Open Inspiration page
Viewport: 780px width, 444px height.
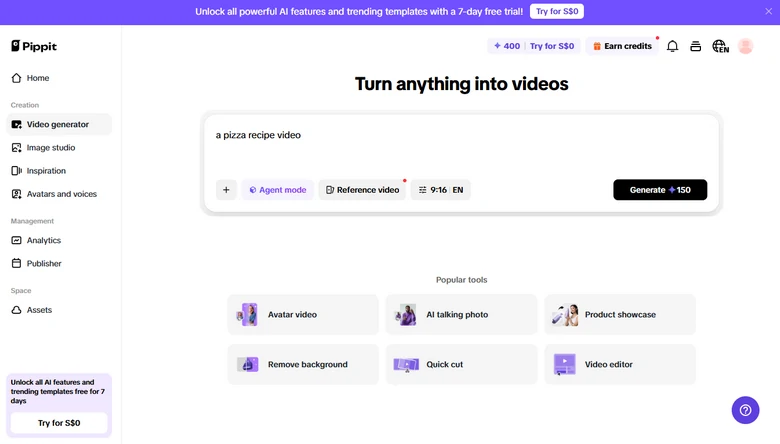[59, 171]
